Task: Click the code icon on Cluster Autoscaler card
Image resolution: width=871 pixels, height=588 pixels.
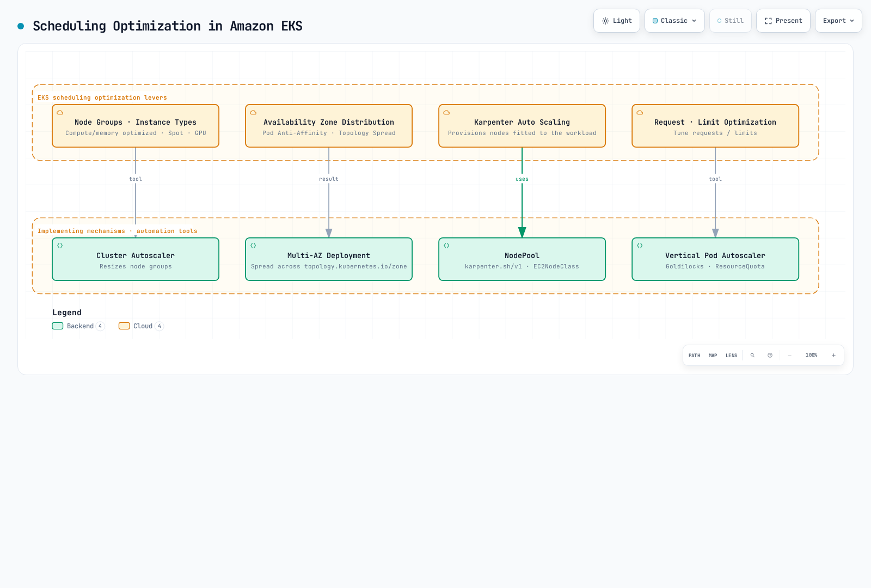Action: click(60, 246)
